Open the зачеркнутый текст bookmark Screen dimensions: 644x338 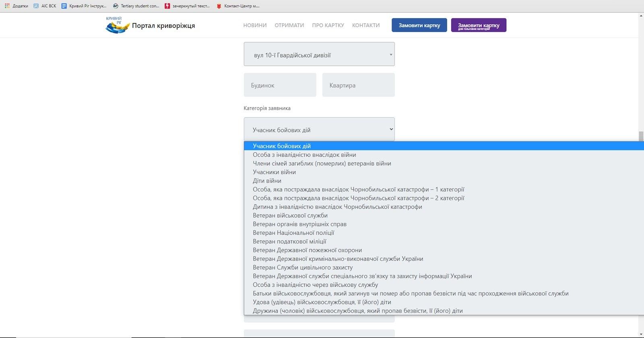[187, 6]
